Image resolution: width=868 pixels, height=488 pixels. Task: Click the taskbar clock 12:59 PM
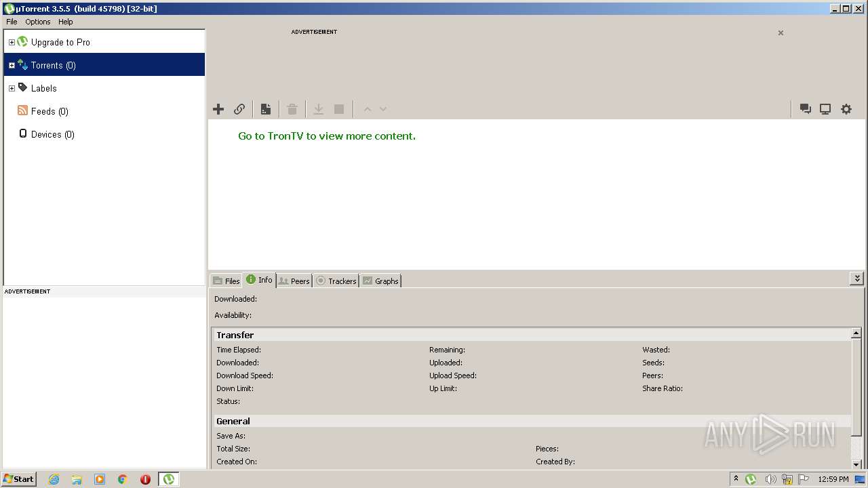click(833, 479)
